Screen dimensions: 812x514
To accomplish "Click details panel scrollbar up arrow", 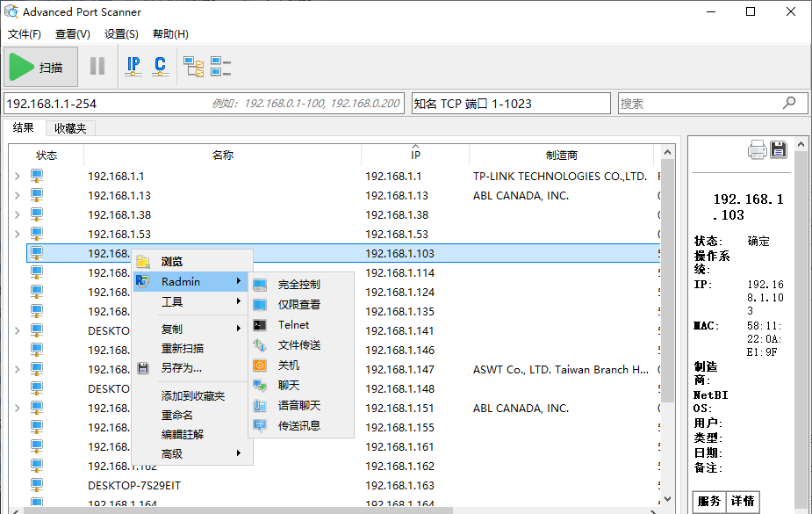I will 801,144.
